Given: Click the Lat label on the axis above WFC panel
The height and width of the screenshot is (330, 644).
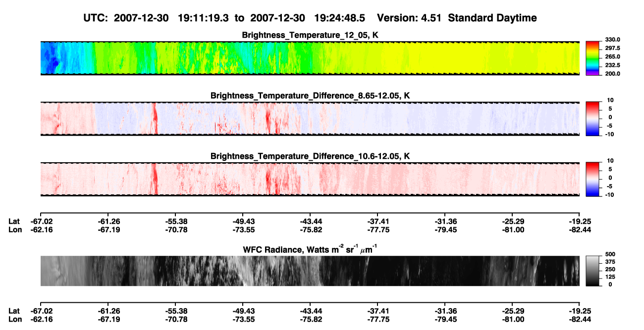Looking at the screenshot, I should pos(14,221).
